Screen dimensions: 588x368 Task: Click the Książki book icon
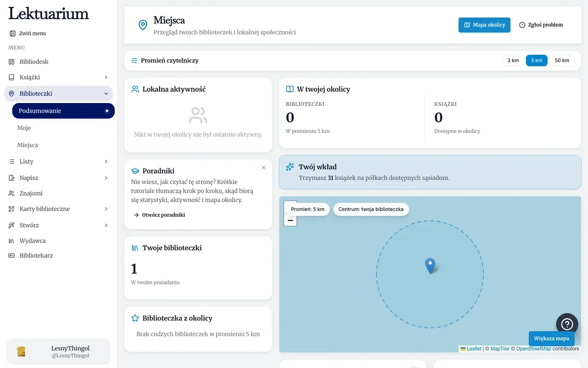click(11, 78)
